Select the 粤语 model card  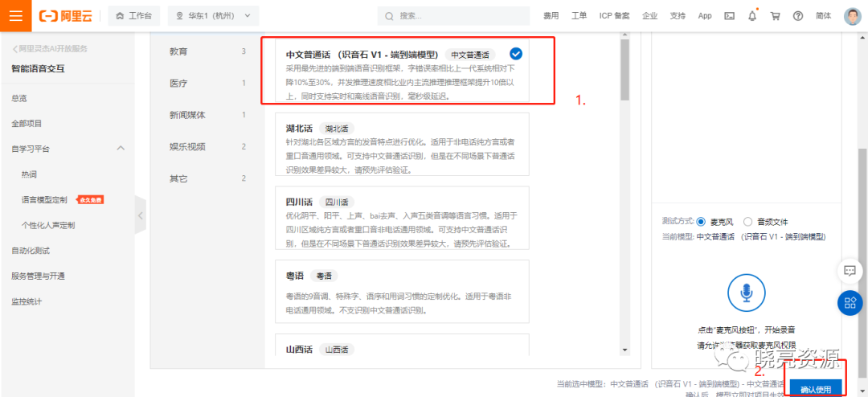[402, 291]
